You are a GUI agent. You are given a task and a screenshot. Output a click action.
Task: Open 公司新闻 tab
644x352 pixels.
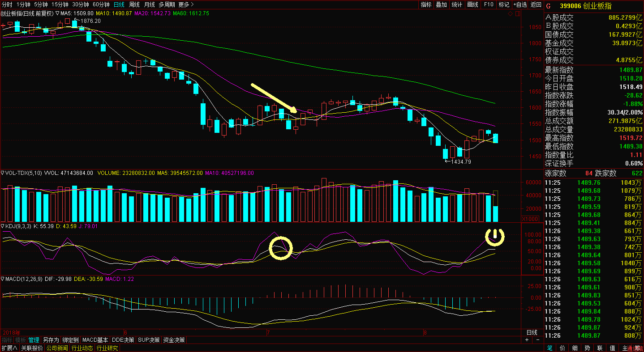[57, 348]
